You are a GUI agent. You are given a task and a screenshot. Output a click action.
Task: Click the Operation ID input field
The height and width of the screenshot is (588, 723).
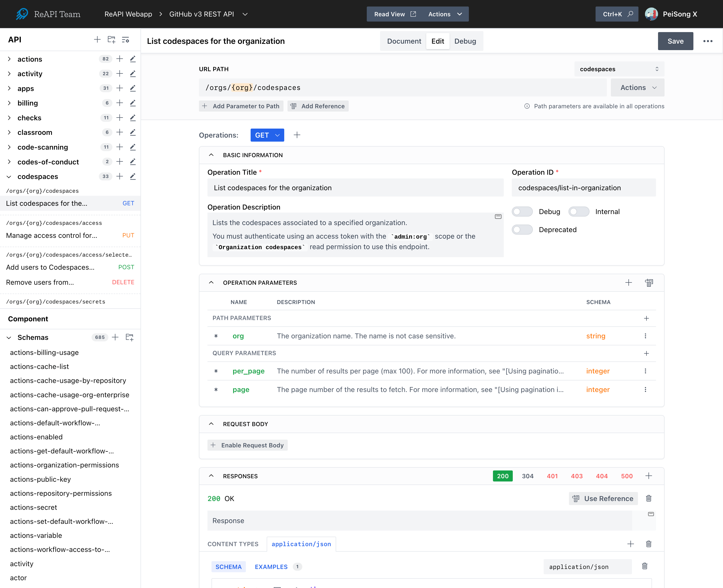(583, 188)
